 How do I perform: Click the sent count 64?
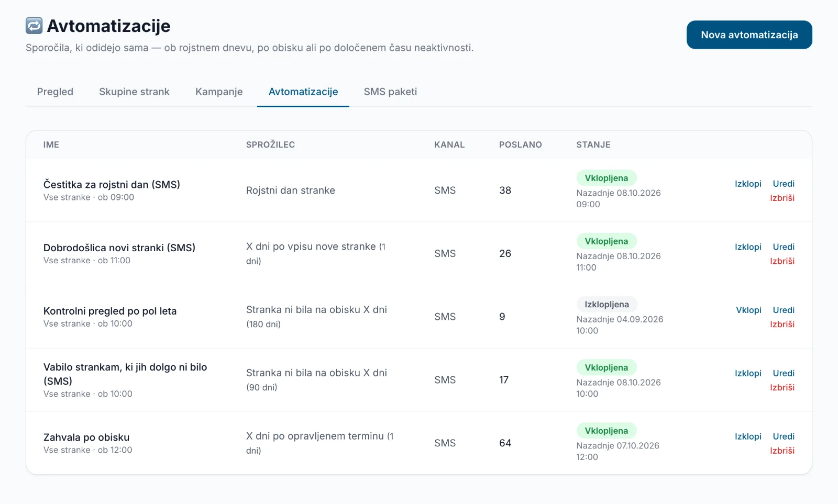(x=505, y=443)
